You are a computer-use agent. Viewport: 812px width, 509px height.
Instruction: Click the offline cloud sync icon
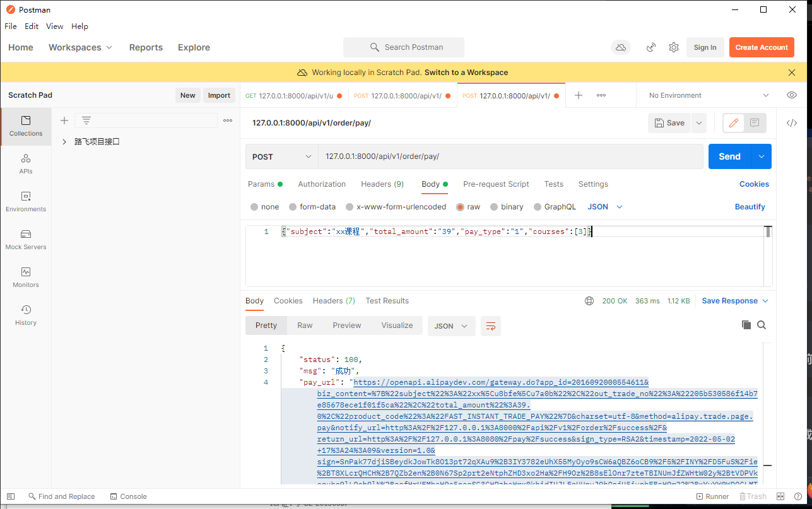pos(621,47)
